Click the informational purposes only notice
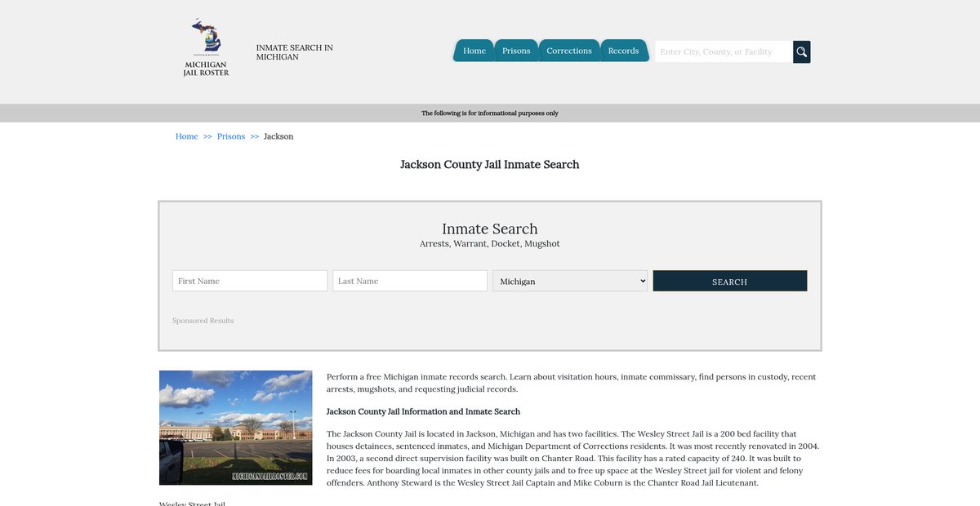Image resolution: width=980 pixels, height=506 pixels. pyautogui.click(x=490, y=113)
